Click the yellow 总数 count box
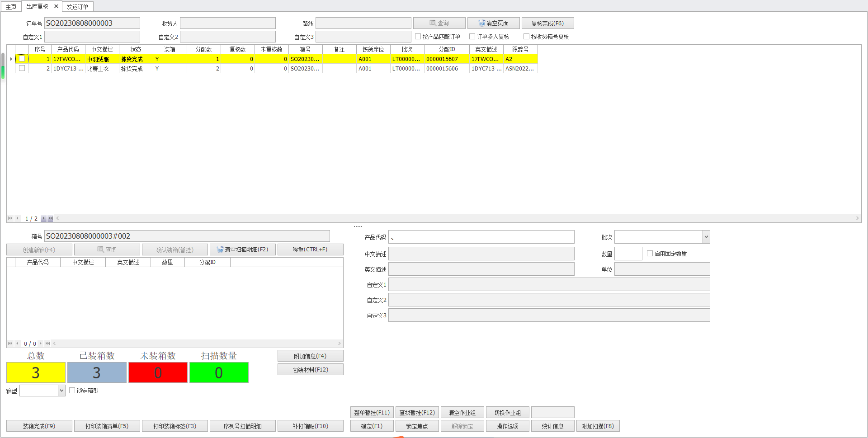Screen dimensions: 868x438 point(36,372)
